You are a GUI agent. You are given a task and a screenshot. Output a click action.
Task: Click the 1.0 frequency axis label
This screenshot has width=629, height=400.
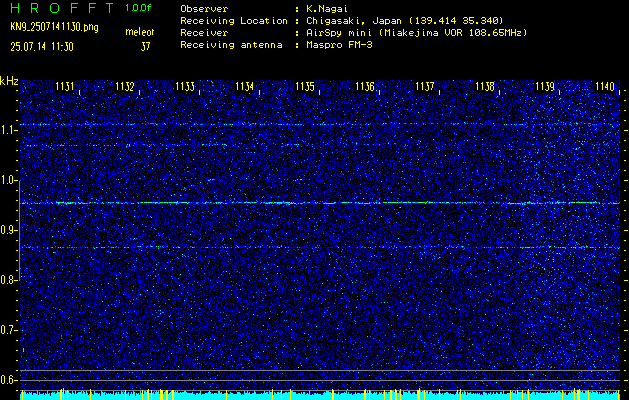tap(8, 181)
